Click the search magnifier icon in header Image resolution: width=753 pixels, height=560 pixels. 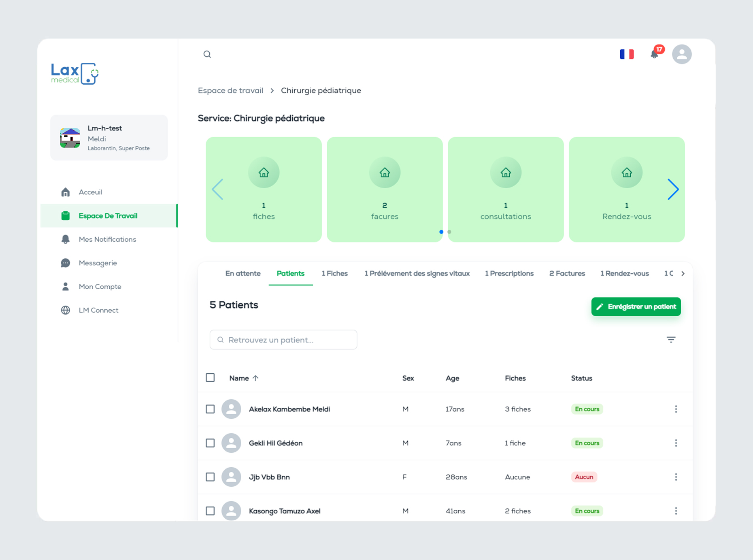pyautogui.click(x=207, y=54)
